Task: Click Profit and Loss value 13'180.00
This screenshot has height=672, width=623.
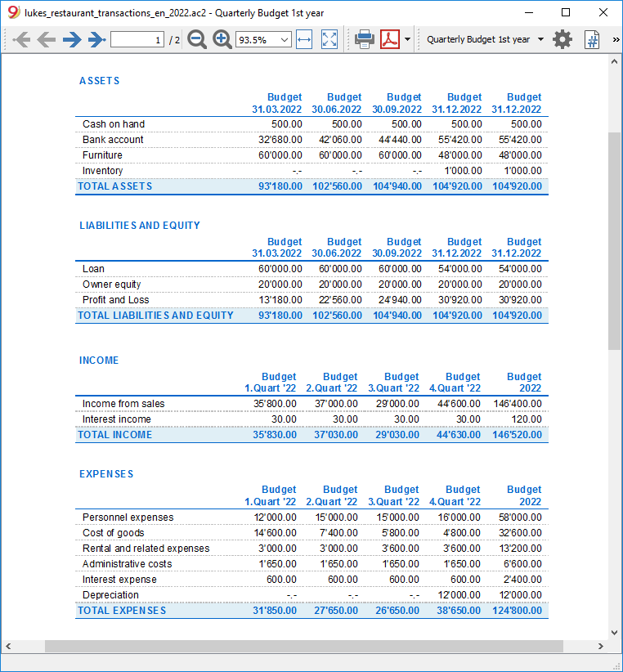Action: click(280, 300)
